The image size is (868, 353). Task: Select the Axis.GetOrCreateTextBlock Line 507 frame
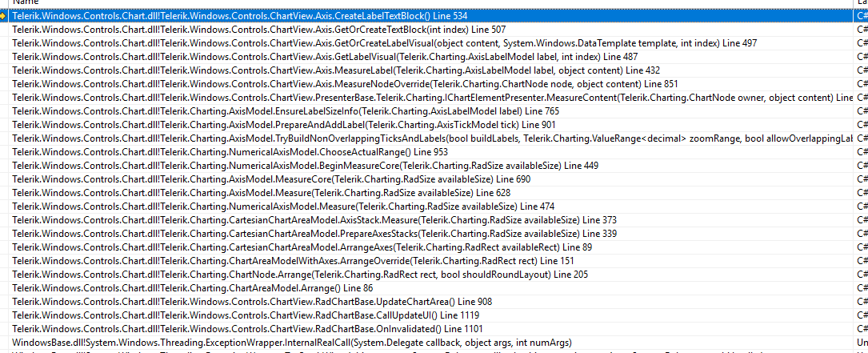pyautogui.click(x=432, y=30)
